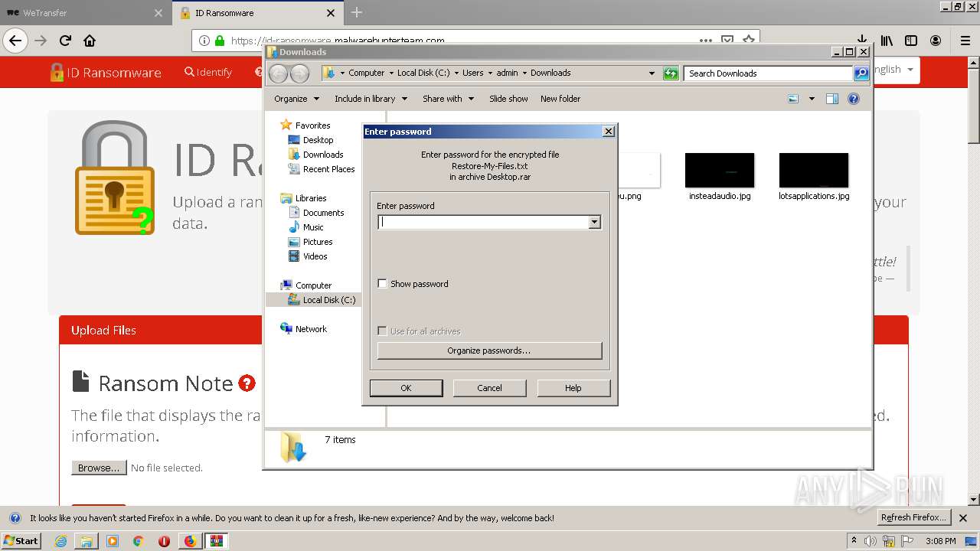Select Local Disk (C:) in tree
This screenshot has height=551, width=980.
point(322,300)
